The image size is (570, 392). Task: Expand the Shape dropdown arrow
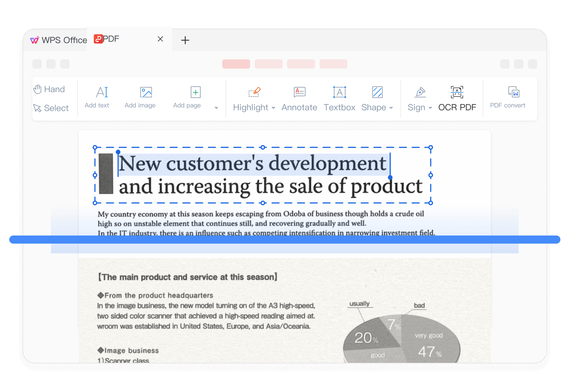(x=391, y=108)
